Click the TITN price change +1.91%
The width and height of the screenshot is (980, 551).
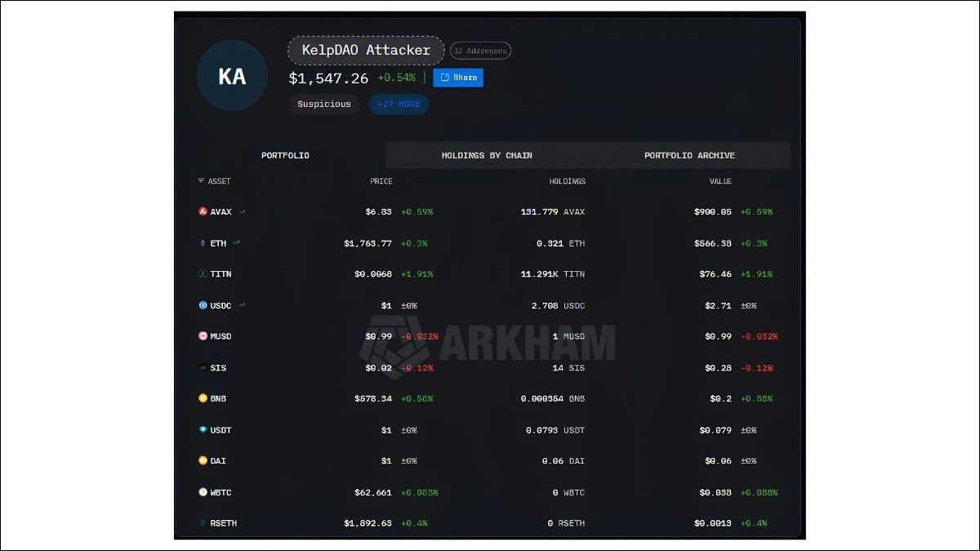tap(417, 274)
